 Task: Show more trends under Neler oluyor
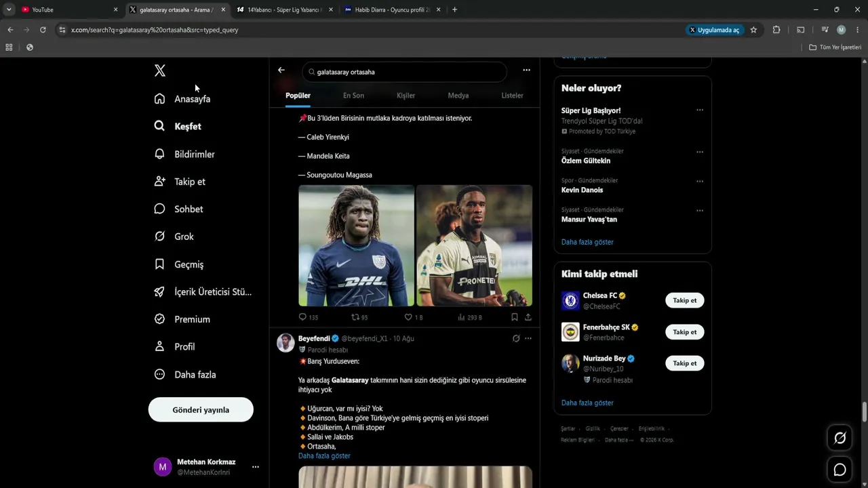(587, 242)
